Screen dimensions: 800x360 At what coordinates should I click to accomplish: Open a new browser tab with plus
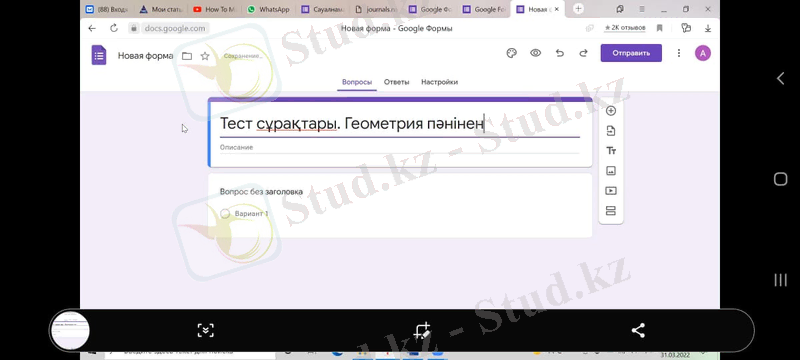coord(579,9)
